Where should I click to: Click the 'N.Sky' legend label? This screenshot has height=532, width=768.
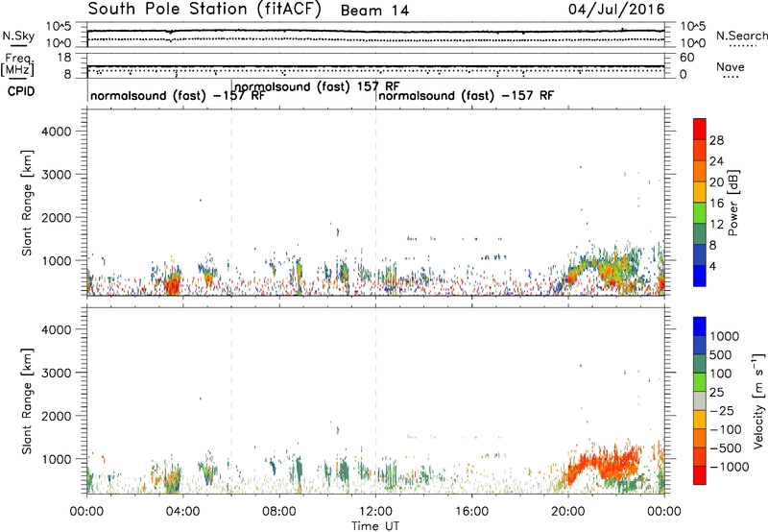(18, 36)
